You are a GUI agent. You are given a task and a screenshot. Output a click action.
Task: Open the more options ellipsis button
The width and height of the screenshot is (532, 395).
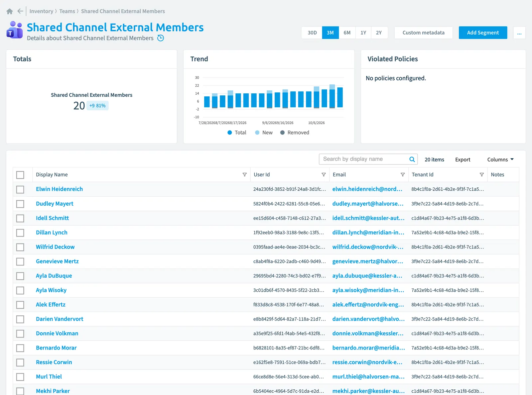(x=519, y=33)
